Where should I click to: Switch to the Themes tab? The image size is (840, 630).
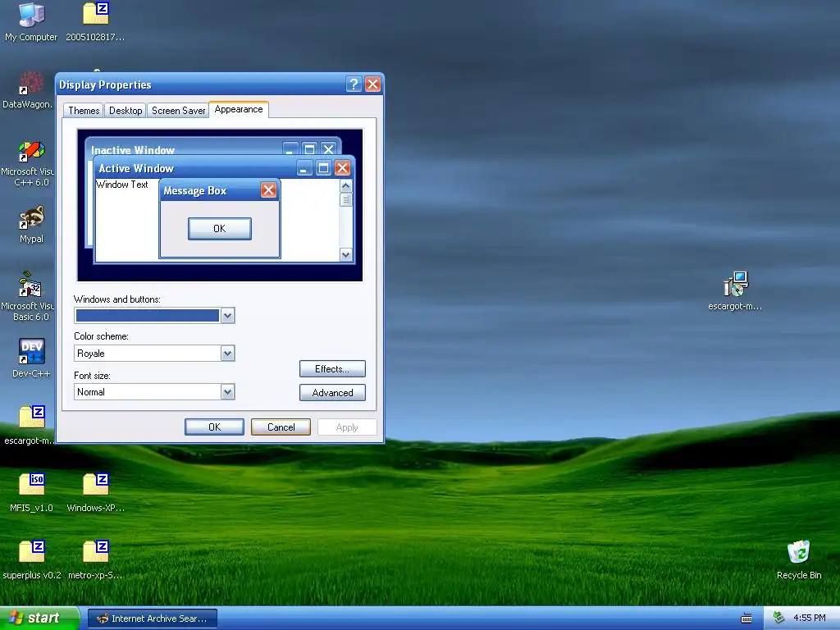(x=84, y=111)
